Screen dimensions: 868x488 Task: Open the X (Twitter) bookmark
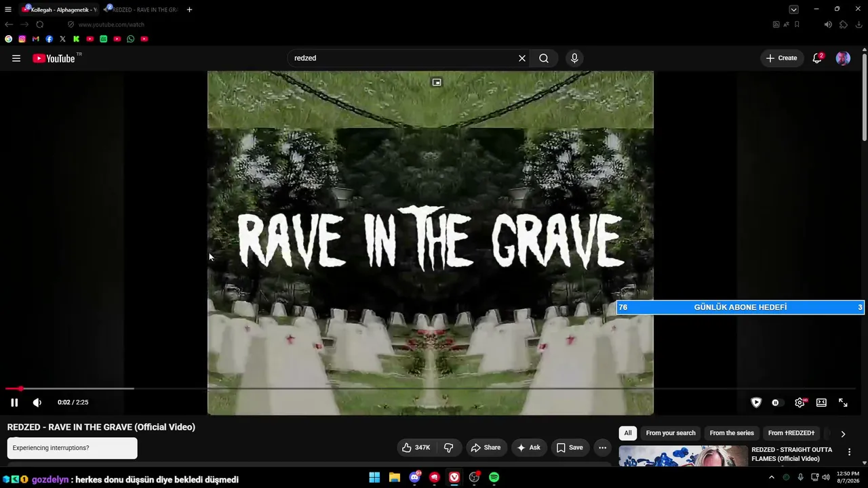coord(63,39)
